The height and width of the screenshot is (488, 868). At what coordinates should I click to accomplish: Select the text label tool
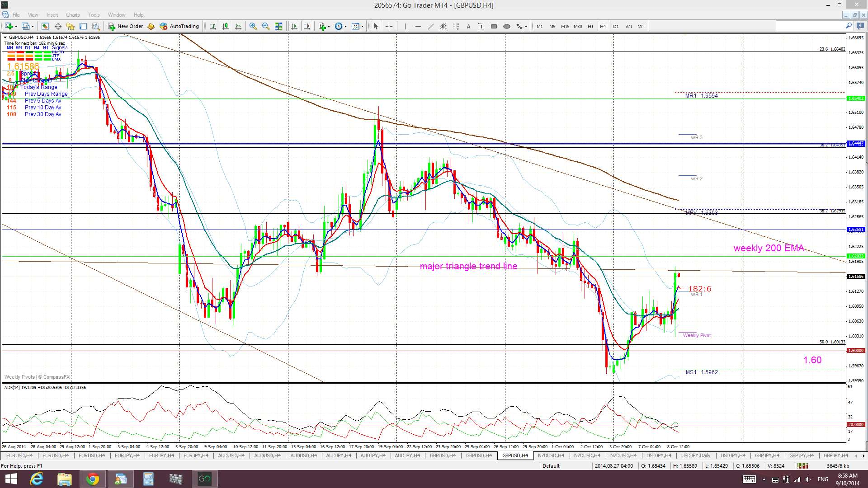click(x=481, y=26)
